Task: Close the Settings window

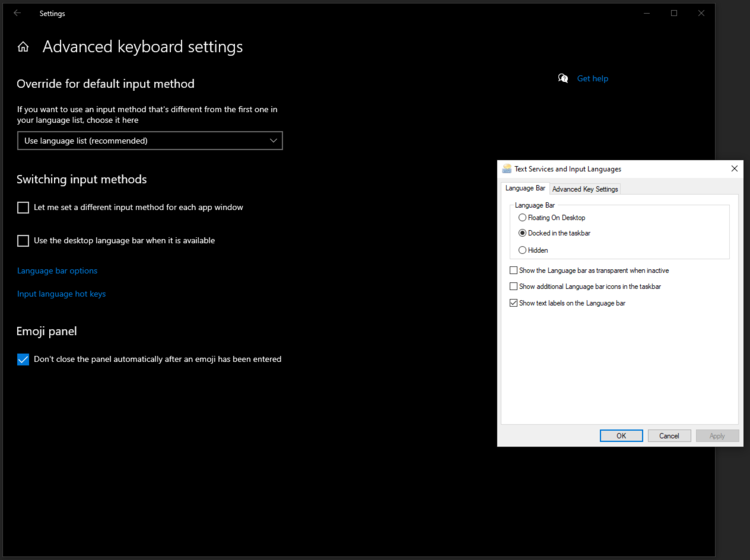Action: click(x=701, y=13)
